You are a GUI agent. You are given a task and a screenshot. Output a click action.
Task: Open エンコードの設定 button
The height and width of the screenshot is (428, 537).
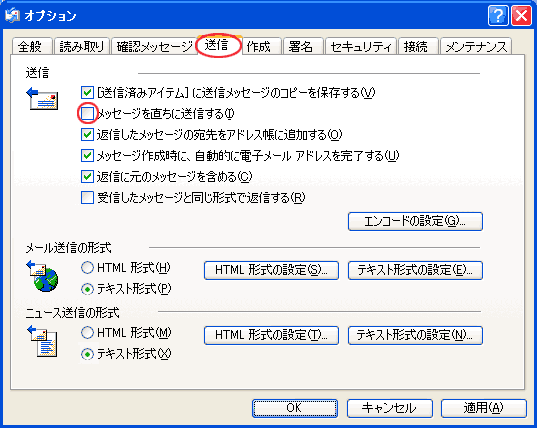415,222
